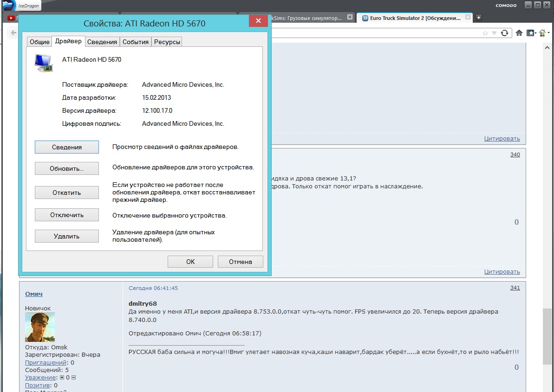Open a new tab with plus icon

479,18
